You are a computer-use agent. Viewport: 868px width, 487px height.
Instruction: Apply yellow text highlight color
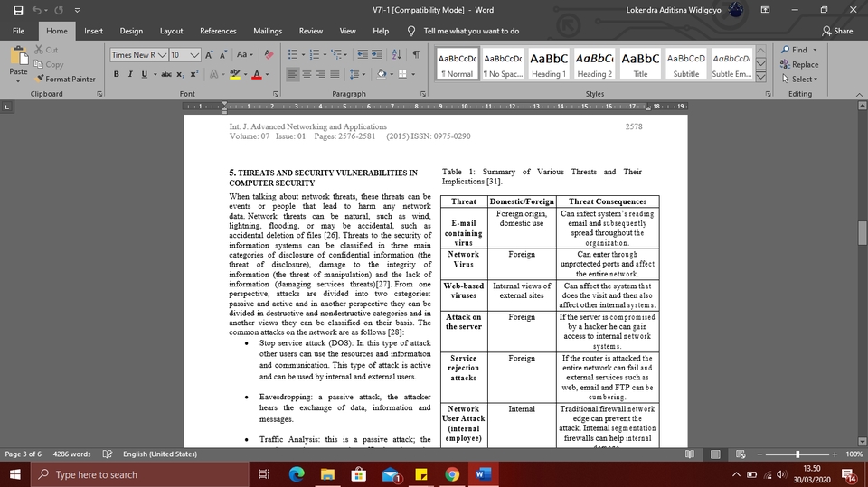pos(235,74)
